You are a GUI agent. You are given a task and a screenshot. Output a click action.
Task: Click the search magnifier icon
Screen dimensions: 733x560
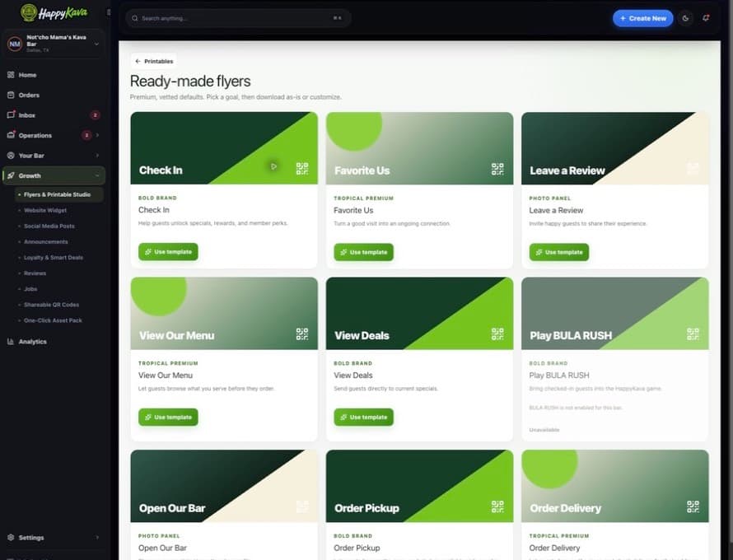134,18
